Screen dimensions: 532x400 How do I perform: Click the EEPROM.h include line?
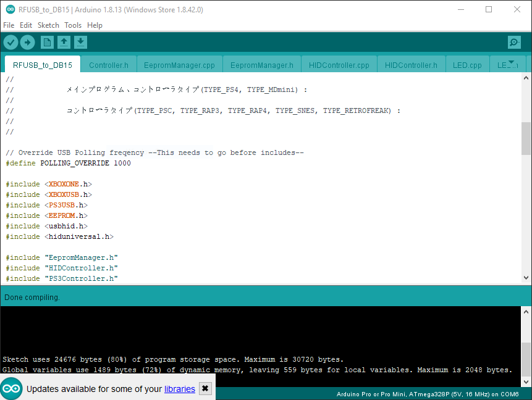coord(46,215)
